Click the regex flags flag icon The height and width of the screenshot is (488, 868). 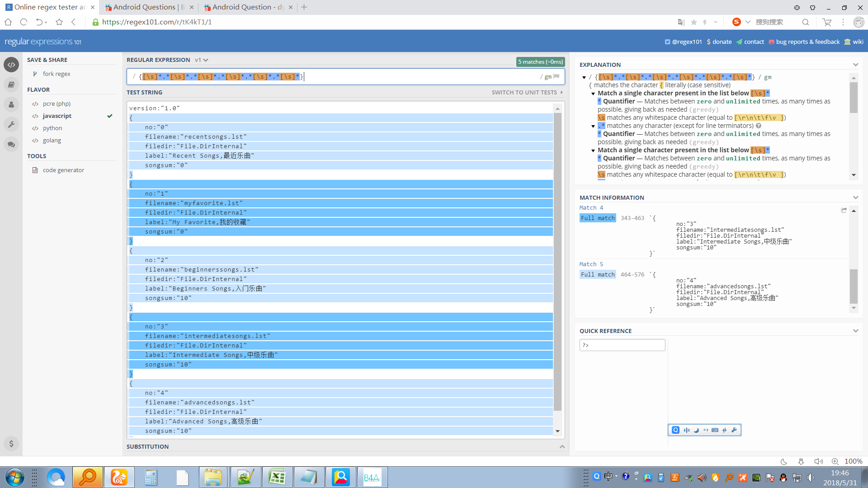[557, 76]
